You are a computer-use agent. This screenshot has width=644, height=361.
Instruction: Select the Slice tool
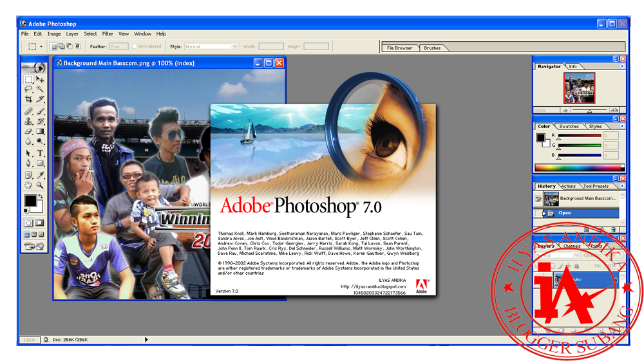(40, 99)
